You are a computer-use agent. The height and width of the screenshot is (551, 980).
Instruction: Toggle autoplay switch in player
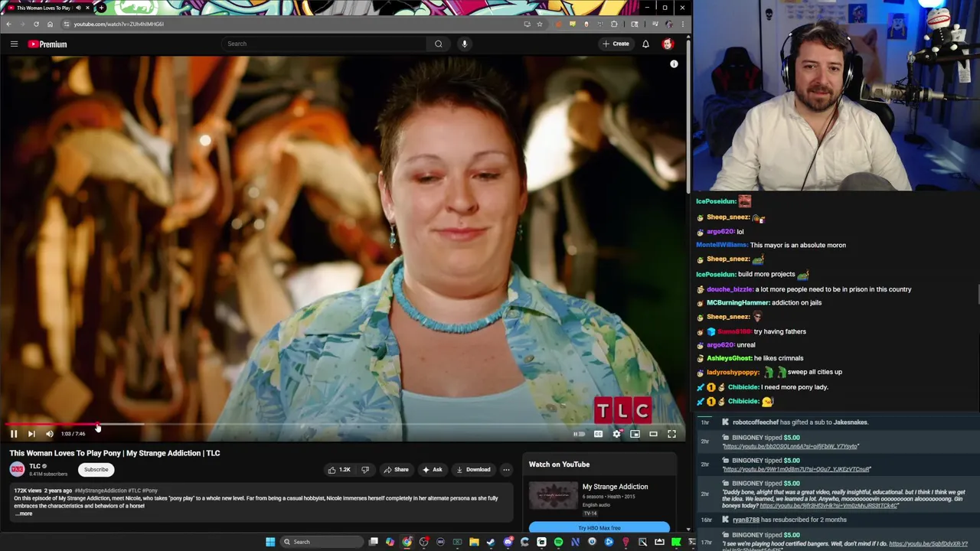(579, 434)
